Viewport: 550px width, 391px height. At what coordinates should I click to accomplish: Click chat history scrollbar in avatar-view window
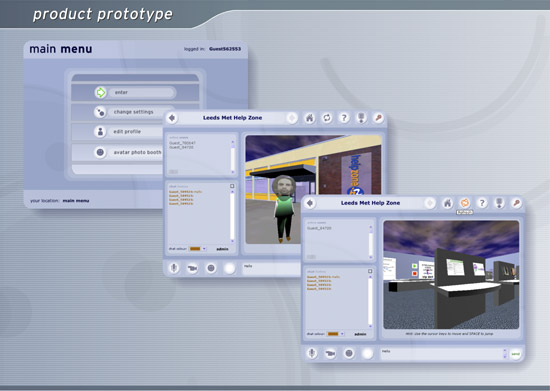pos(232,216)
